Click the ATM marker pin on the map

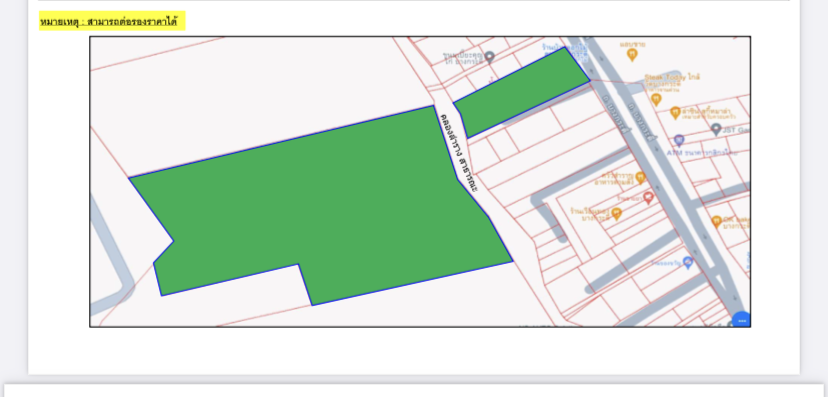(679, 140)
